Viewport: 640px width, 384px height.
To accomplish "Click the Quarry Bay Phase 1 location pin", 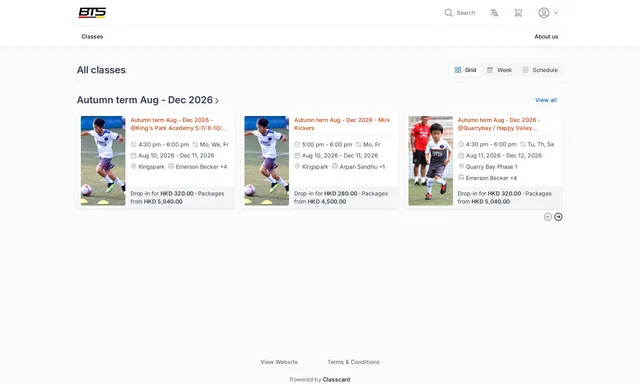I will click(x=461, y=166).
